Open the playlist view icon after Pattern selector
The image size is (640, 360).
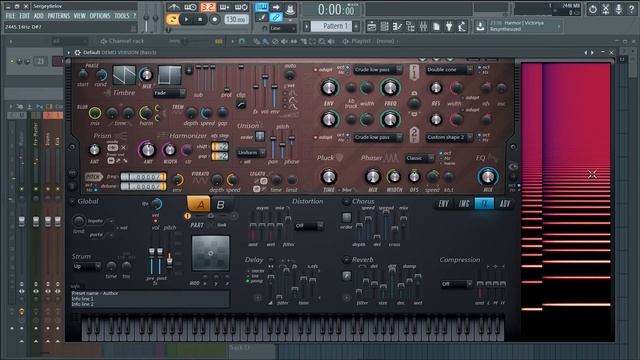point(371,27)
